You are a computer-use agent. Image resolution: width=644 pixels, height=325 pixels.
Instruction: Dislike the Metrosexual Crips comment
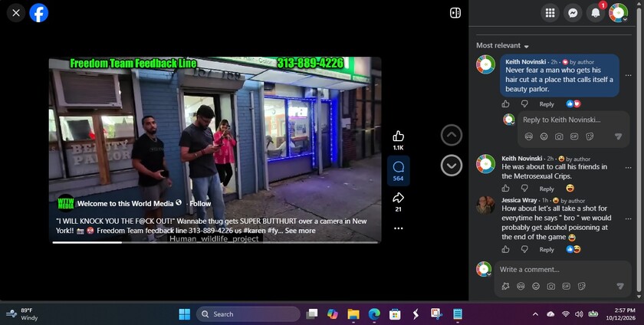(x=524, y=189)
